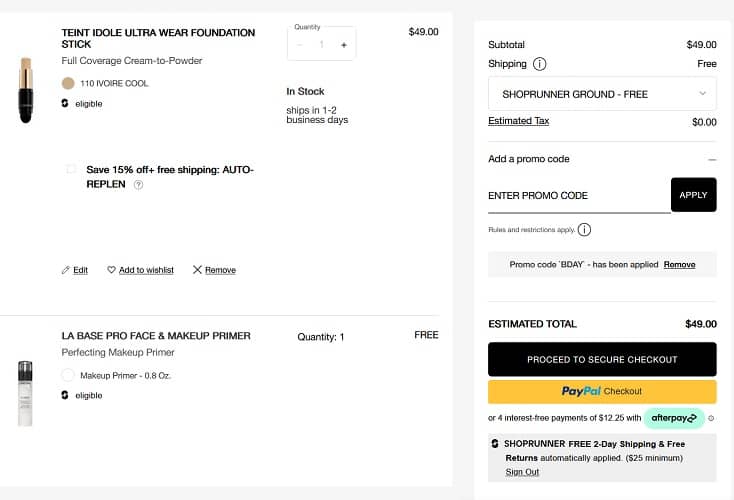Image resolution: width=734 pixels, height=500 pixels.
Task: Add foundation stick to wishlist
Action: click(140, 270)
